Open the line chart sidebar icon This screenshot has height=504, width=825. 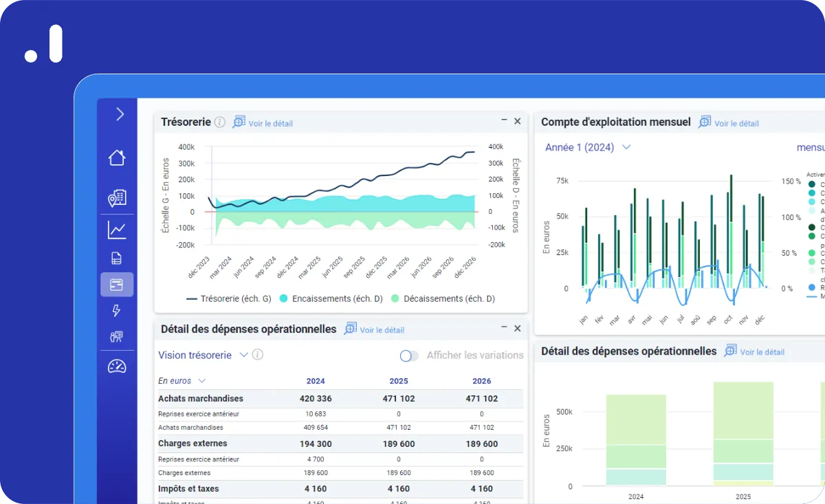117,230
